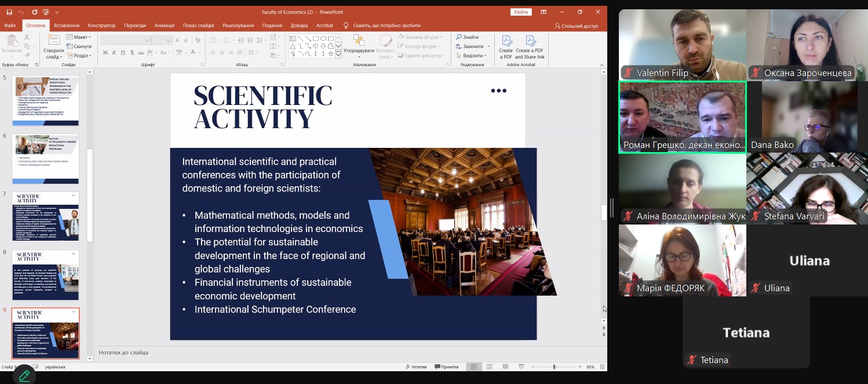Toggle Normal view button in status bar
This screenshot has height=384, width=868.
474,367
